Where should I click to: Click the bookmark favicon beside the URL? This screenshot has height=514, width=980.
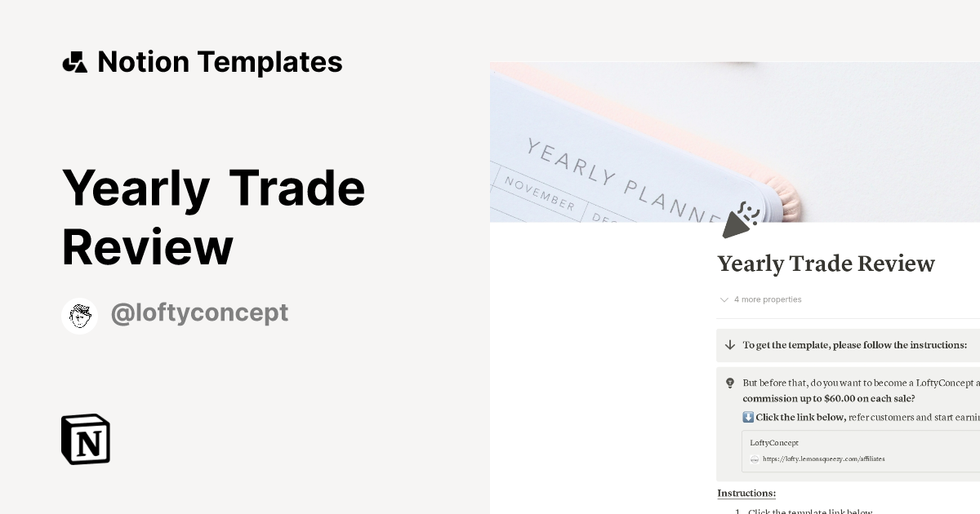[x=755, y=459]
